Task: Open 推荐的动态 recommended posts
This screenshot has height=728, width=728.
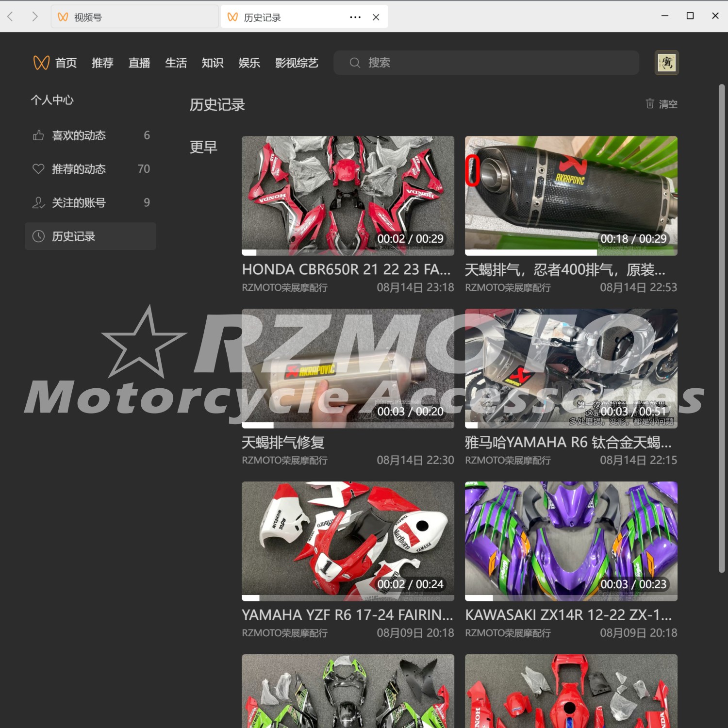Action: pyautogui.click(x=91, y=169)
